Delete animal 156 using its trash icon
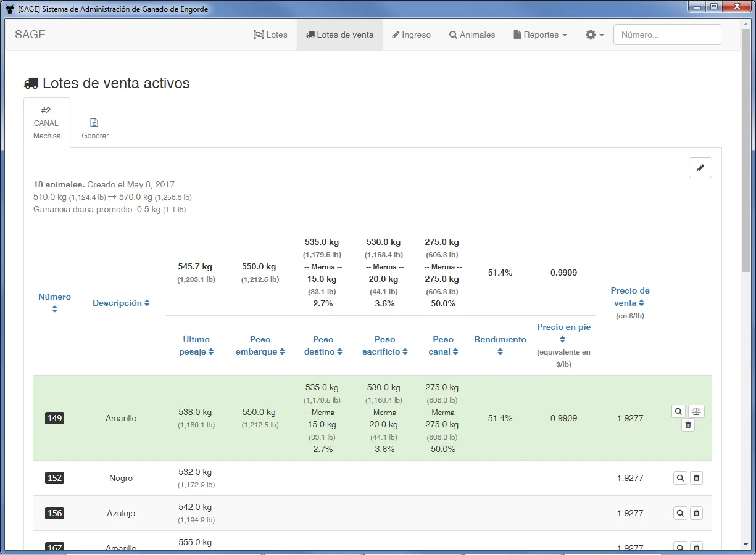The image size is (756, 555). [696, 512]
